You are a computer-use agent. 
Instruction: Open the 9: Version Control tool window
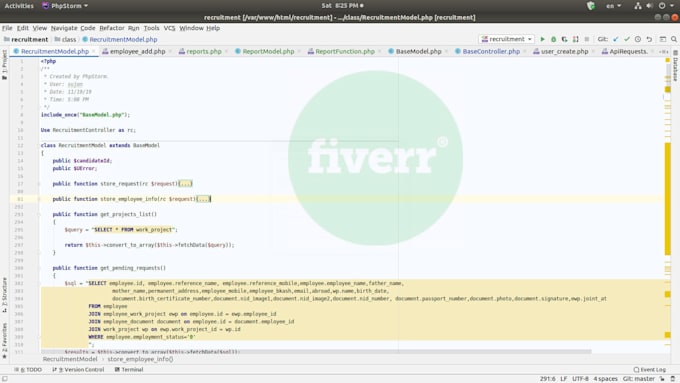click(x=78, y=370)
